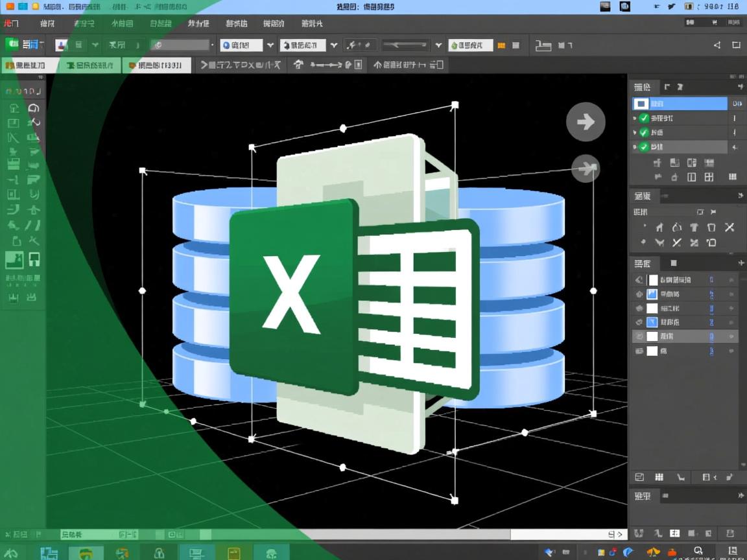Click the line-style slider in the top toolbar

point(405,45)
